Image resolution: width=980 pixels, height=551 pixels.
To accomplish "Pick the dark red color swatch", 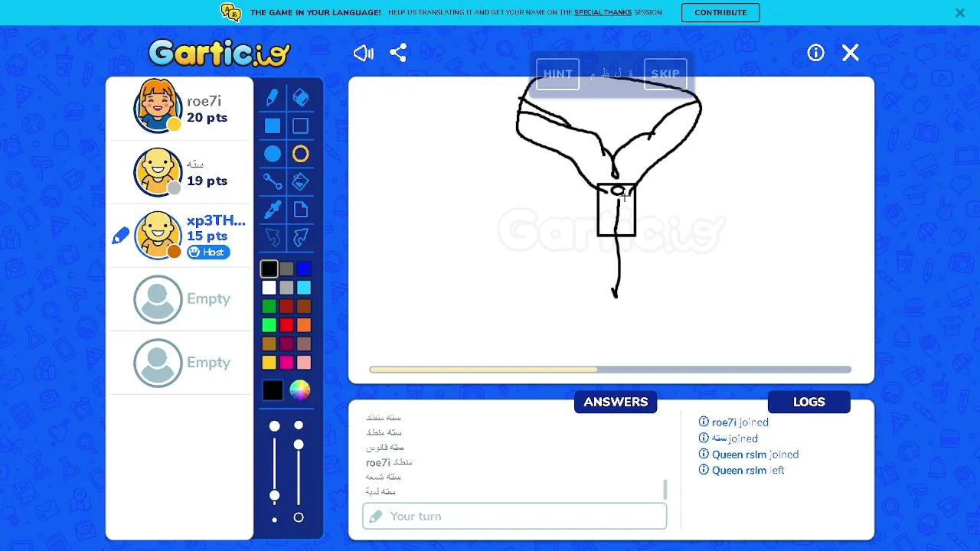I will (286, 306).
